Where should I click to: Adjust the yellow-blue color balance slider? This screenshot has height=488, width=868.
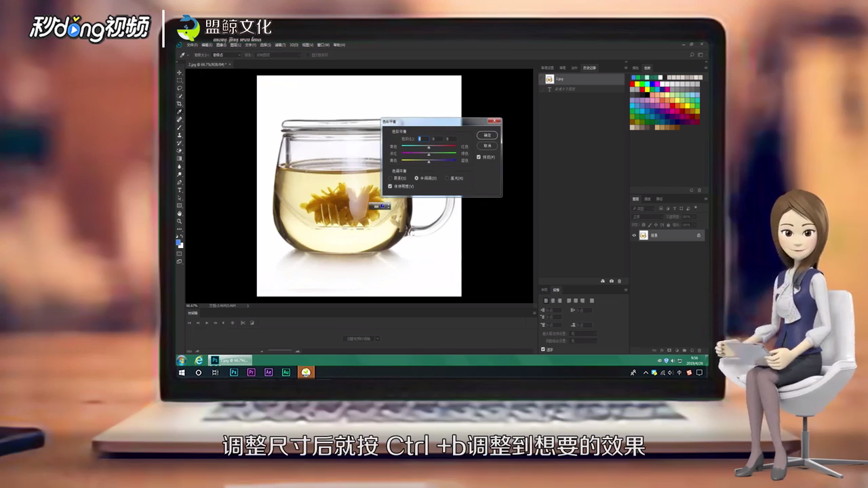pos(429,161)
